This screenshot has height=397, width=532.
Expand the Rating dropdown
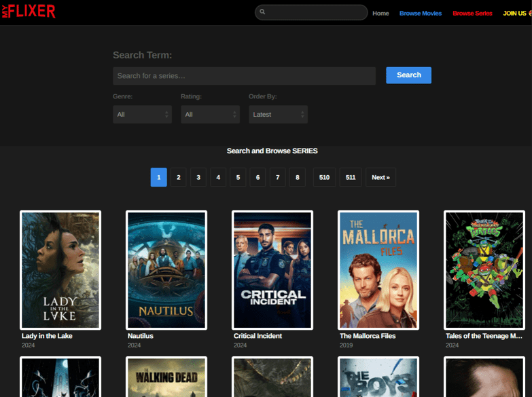click(x=210, y=115)
